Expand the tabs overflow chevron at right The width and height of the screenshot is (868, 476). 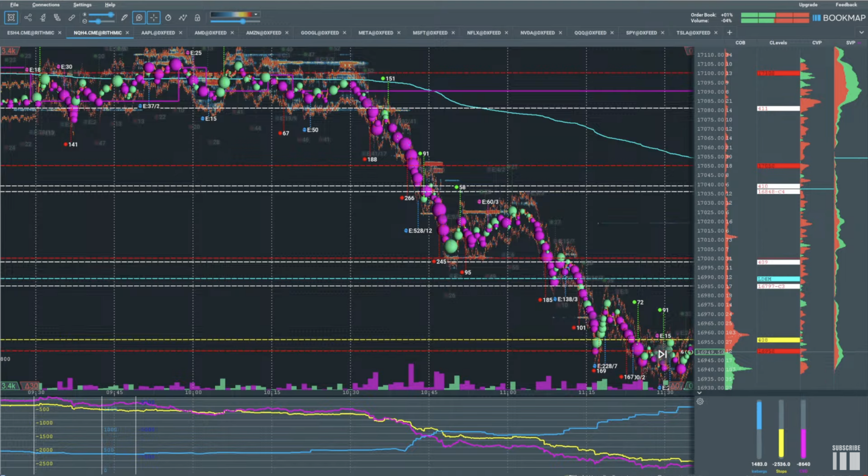pyautogui.click(x=861, y=33)
